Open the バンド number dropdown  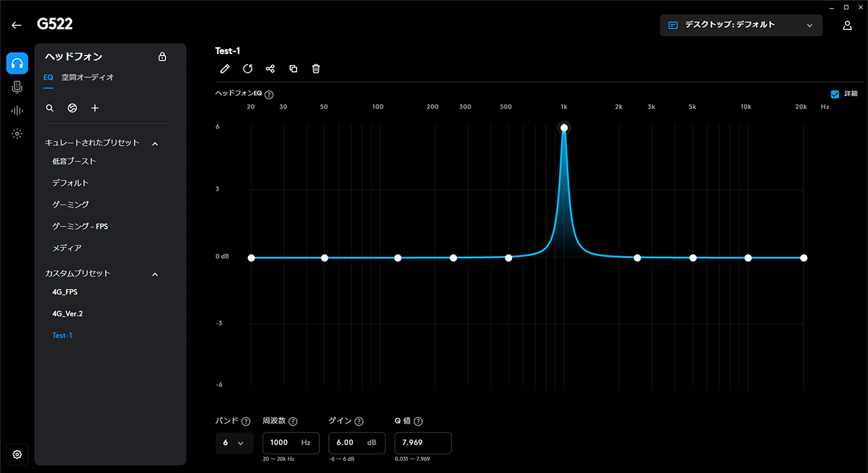click(234, 443)
